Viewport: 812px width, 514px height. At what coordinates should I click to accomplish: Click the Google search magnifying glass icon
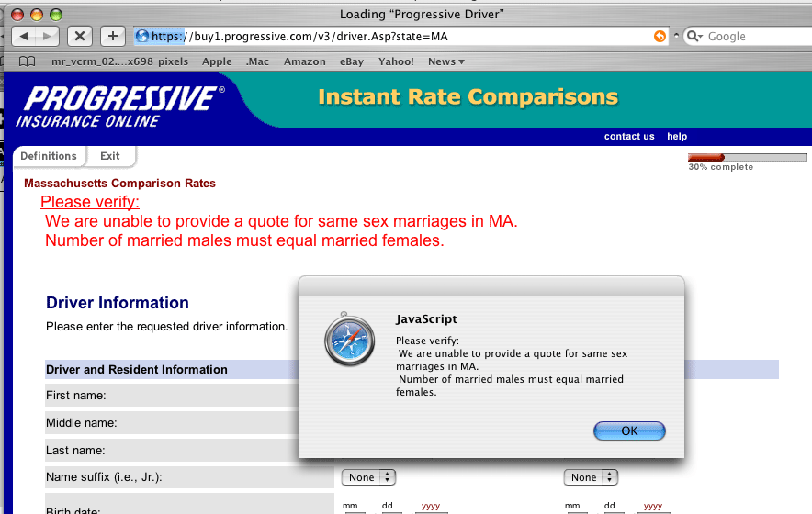(x=694, y=36)
